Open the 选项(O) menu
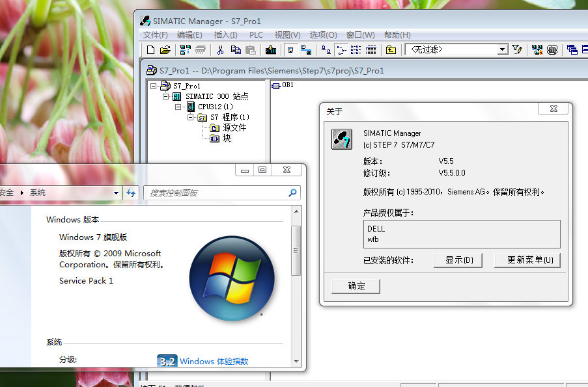Viewport: 588px width, 387px height. 323,35
